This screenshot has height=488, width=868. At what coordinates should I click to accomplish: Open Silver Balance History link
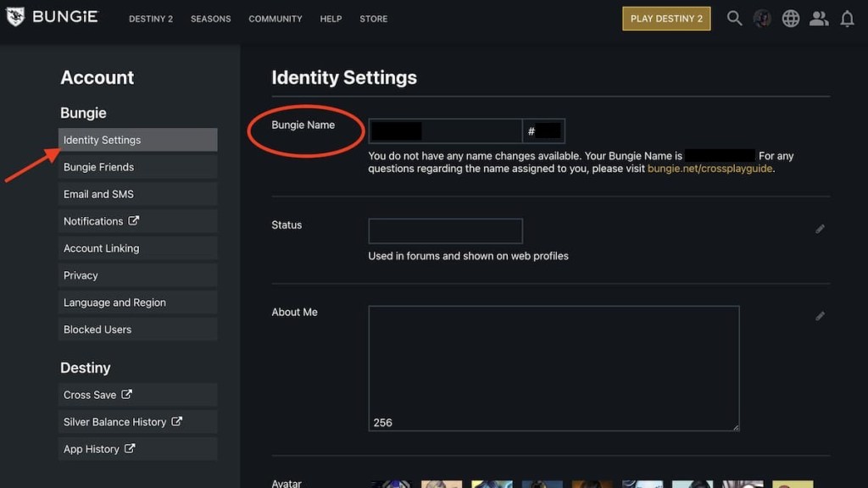[138, 422]
